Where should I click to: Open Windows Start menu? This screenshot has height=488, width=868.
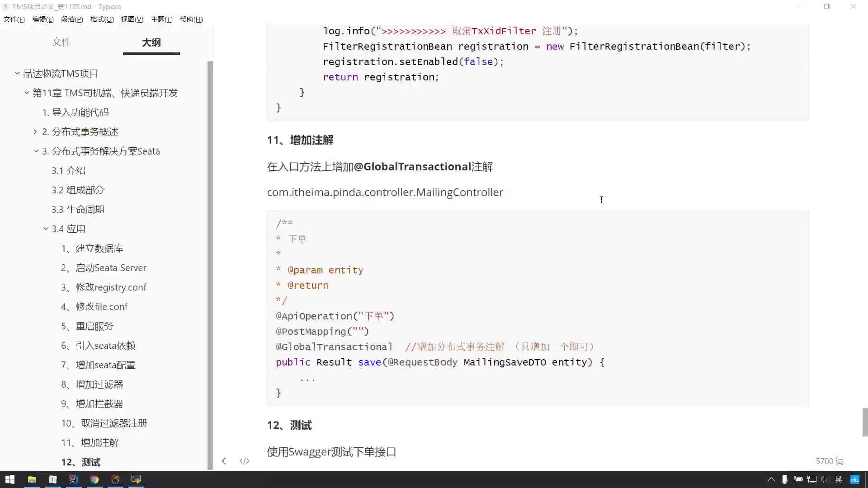tap(9, 479)
